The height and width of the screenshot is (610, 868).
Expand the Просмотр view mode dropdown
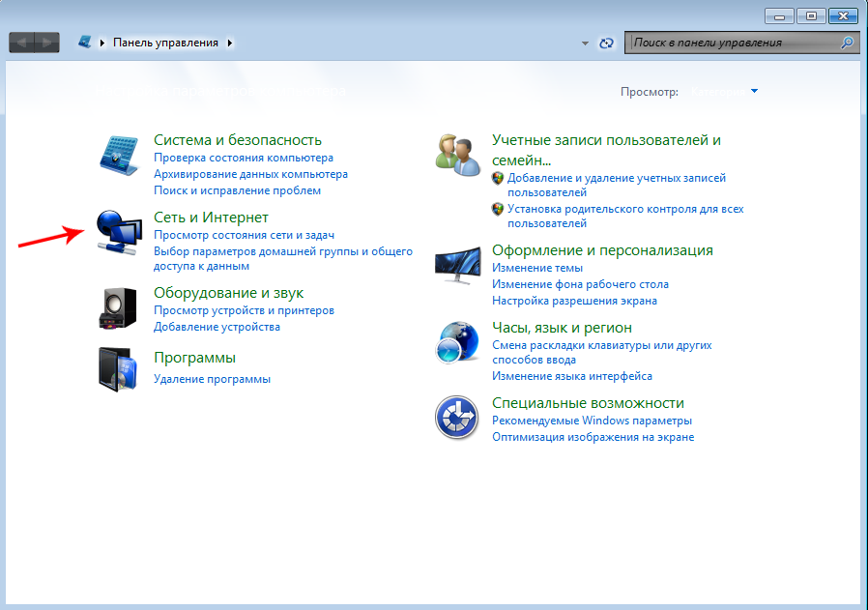pyautogui.click(x=754, y=91)
